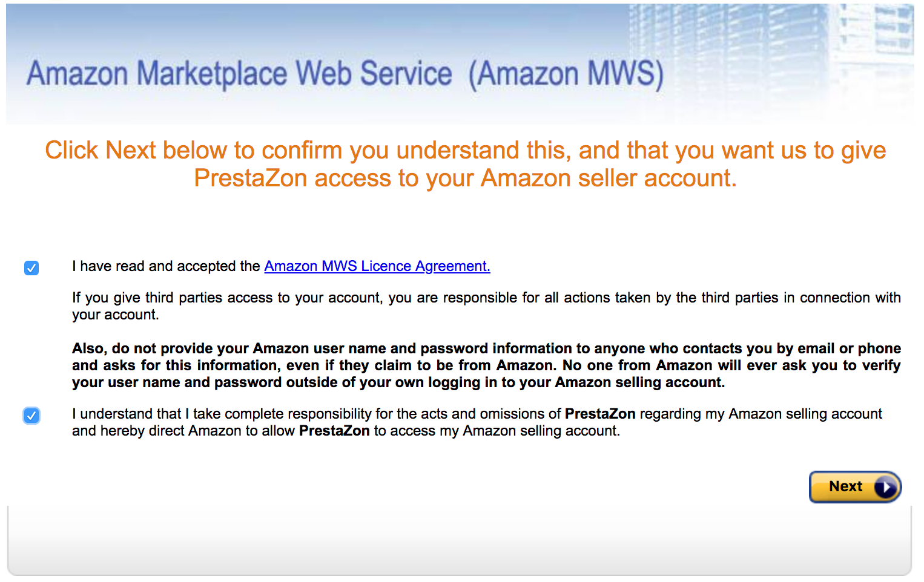Viewport: 924px width, 582px height.
Task: Click the yellow Next button label
Action: pyautogui.click(x=845, y=486)
